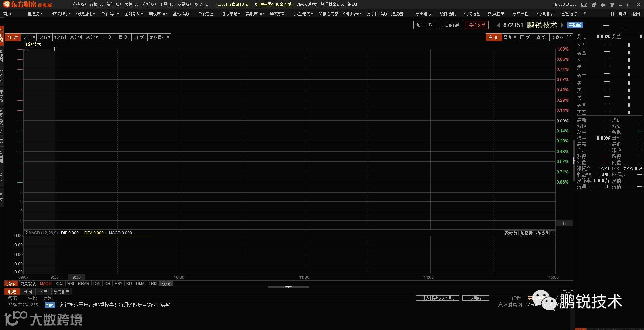
Task: Click 发新帖 button
Action: click(476, 298)
